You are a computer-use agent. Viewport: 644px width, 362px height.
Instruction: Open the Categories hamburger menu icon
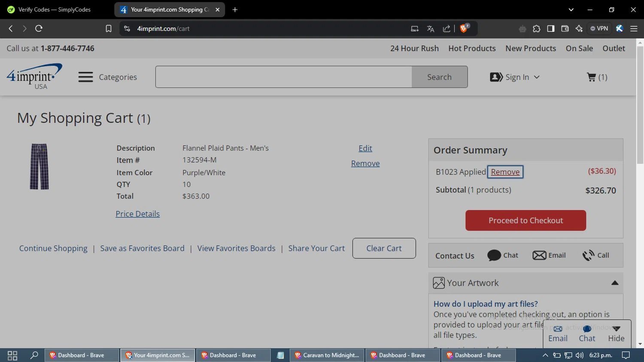(x=85, y=77)
